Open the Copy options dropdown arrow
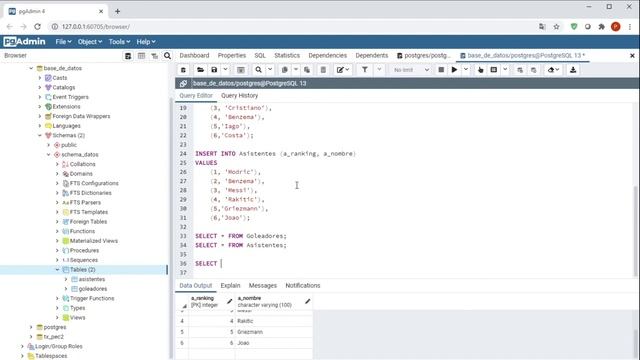Viewport: 640px width, 360px height. point(296,70)
